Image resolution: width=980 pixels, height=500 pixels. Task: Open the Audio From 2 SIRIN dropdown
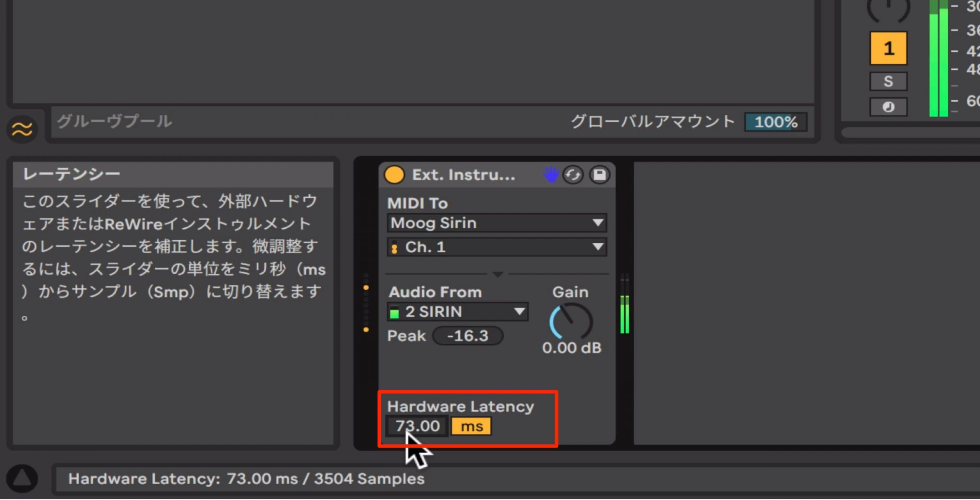tap(458, 311)
